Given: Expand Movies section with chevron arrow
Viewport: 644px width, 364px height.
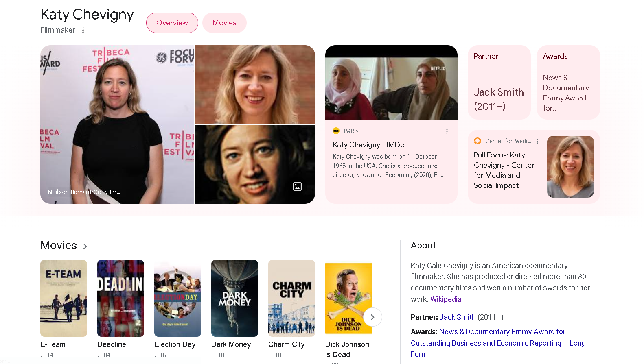Looking at the screenshot, I should click(85, 246).
